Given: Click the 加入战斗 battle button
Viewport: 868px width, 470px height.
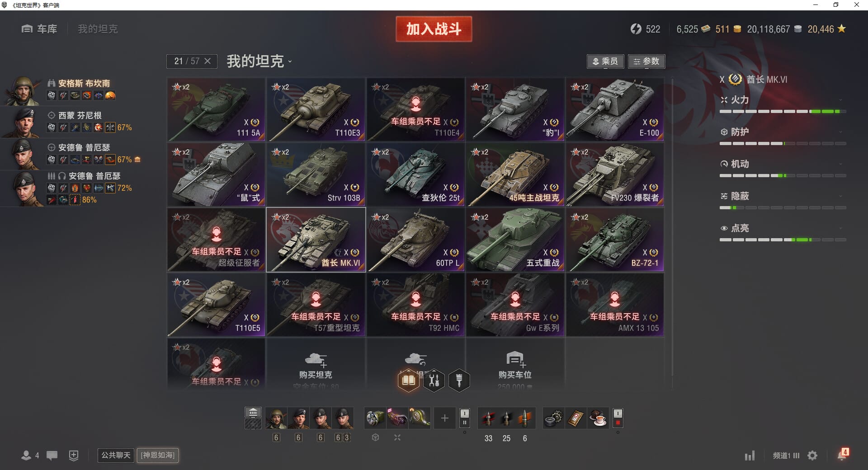Looking at the screenshot, I should tap(434, 29).
